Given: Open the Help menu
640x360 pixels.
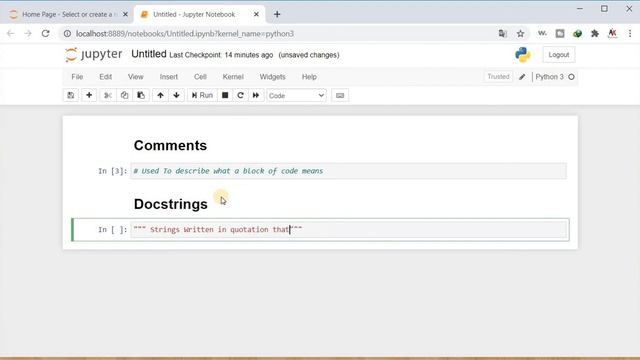Looking at the screenshot, I should pos(309,77).
